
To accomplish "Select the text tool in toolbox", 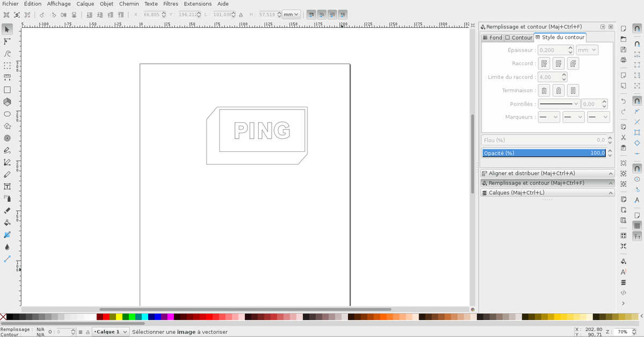I will (x=7, y=186).
